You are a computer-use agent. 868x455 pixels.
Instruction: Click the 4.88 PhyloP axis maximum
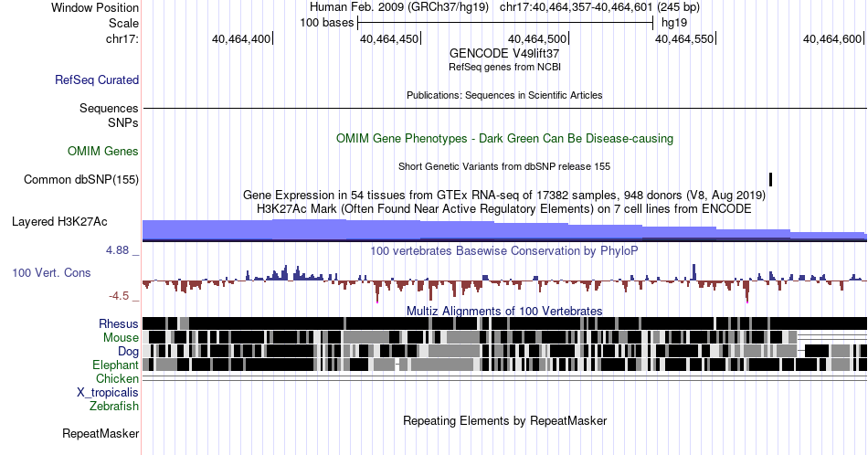[117, 250]
